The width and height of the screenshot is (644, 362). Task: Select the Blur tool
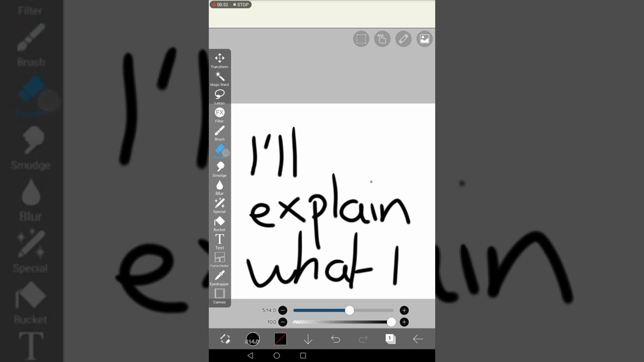coord(219,187)
